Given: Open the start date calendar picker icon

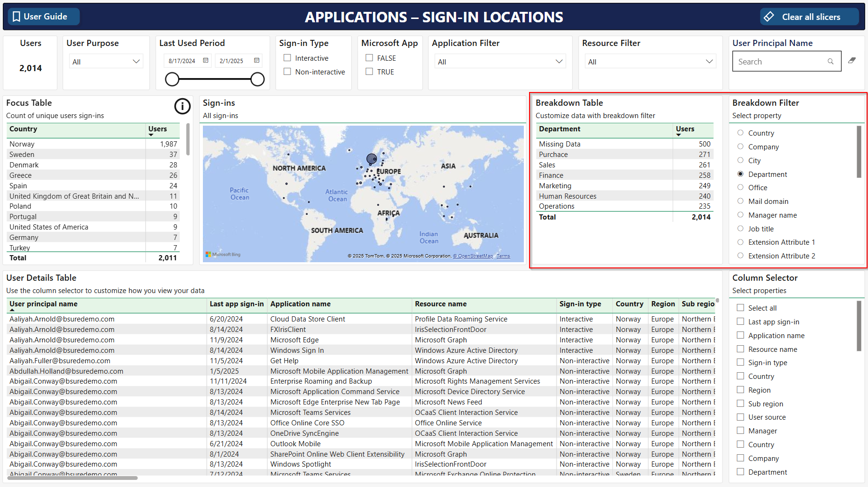Looking at the screenshot, I should tap(206, 61).
